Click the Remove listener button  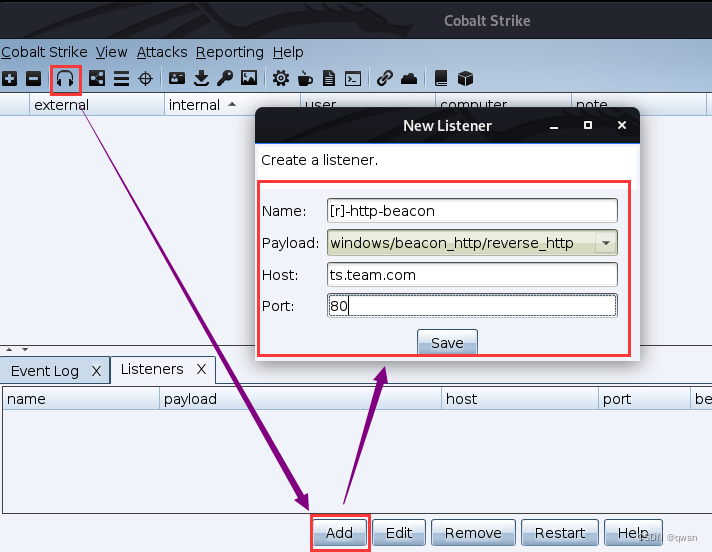tap(473, 532)
